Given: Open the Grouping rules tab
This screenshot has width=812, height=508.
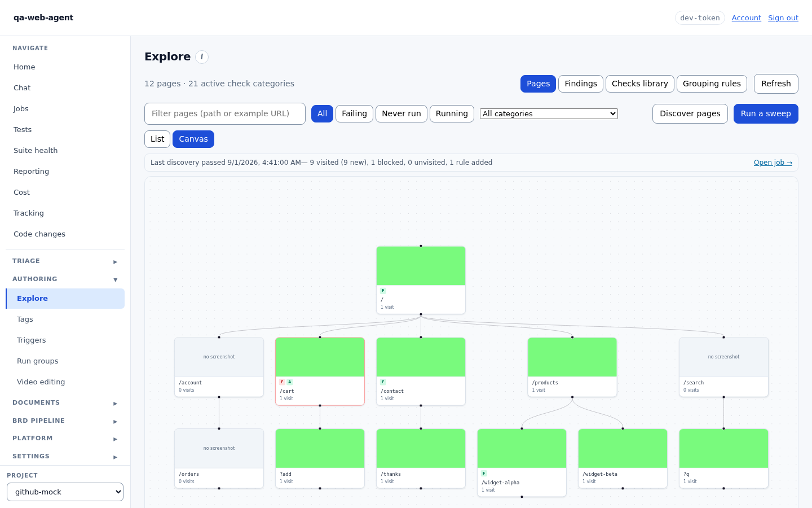Looking at the screenshot, I should tap(712, 84).
